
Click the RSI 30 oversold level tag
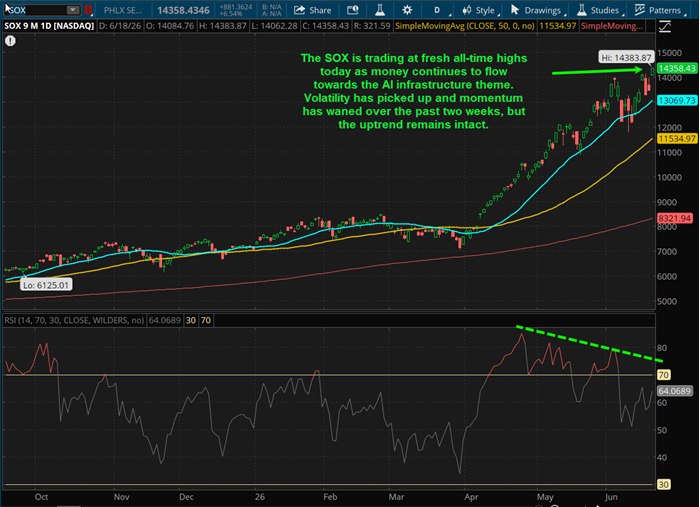(663, 484)
